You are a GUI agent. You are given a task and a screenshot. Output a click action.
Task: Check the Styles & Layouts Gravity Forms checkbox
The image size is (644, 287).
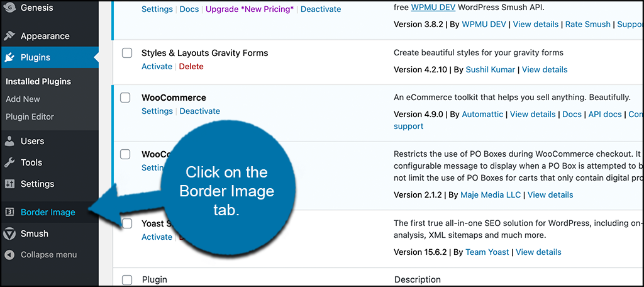[x=127, y=53]
